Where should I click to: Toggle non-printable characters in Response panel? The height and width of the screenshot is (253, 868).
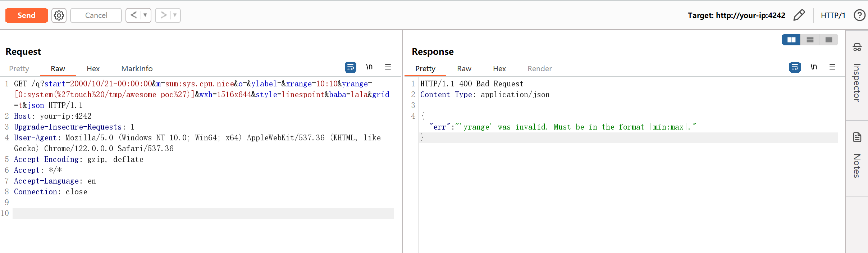pyautogui.click(x=814, y=67)
